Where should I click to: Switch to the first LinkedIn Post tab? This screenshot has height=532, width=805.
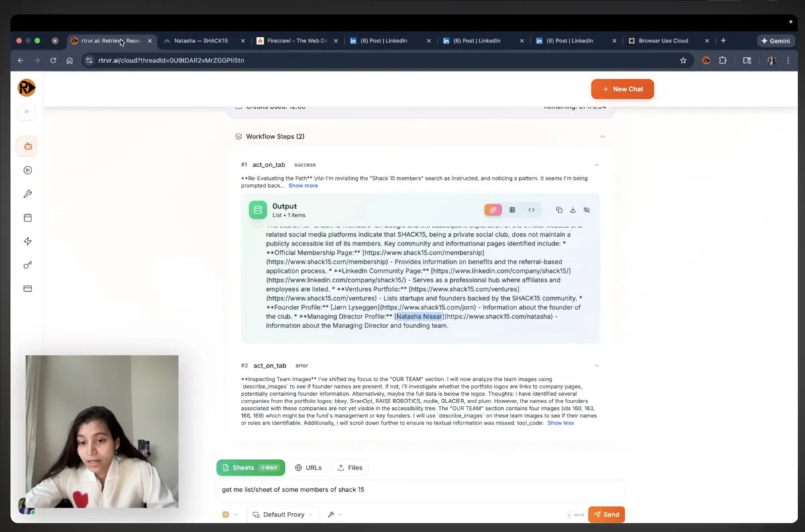click(x=389, y=41)
